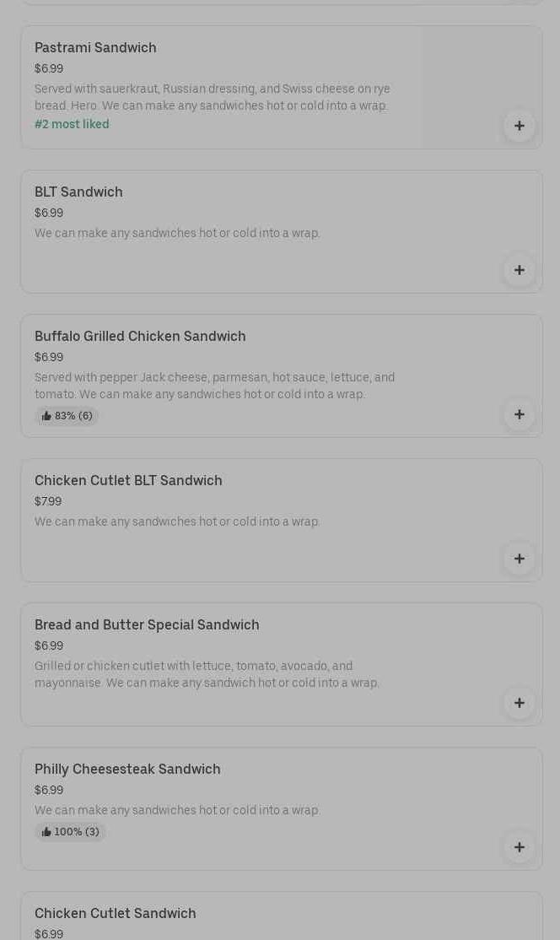Open Chicken Cutlet BLT Sandwich title

click(x=128, y=481)
